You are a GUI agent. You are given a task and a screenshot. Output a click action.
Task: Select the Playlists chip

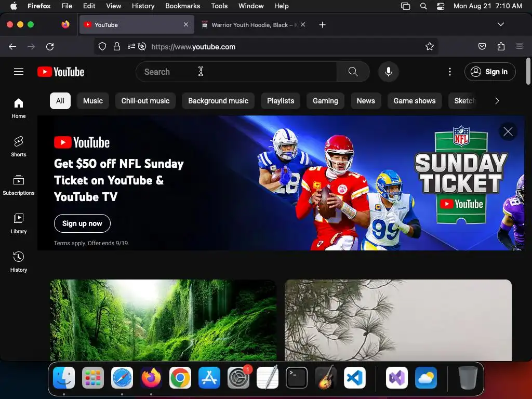pos(281,101)
